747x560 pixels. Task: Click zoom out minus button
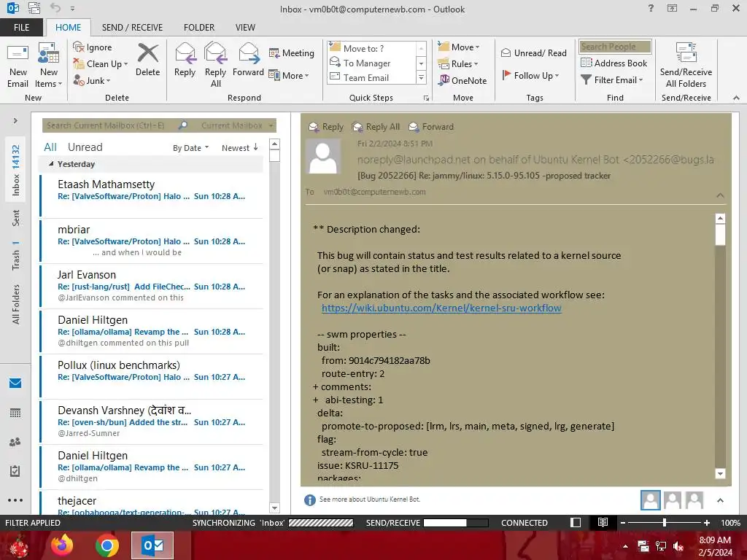[622, 522]
